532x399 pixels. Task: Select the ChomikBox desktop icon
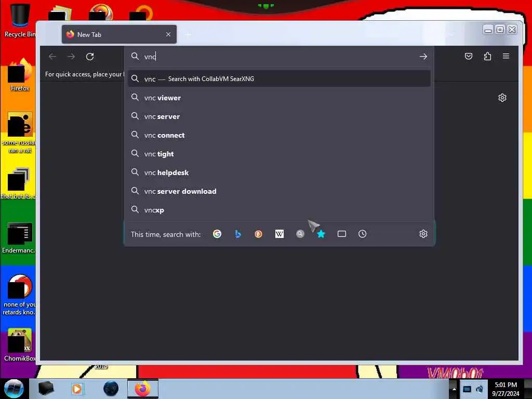tap(20, 345)
